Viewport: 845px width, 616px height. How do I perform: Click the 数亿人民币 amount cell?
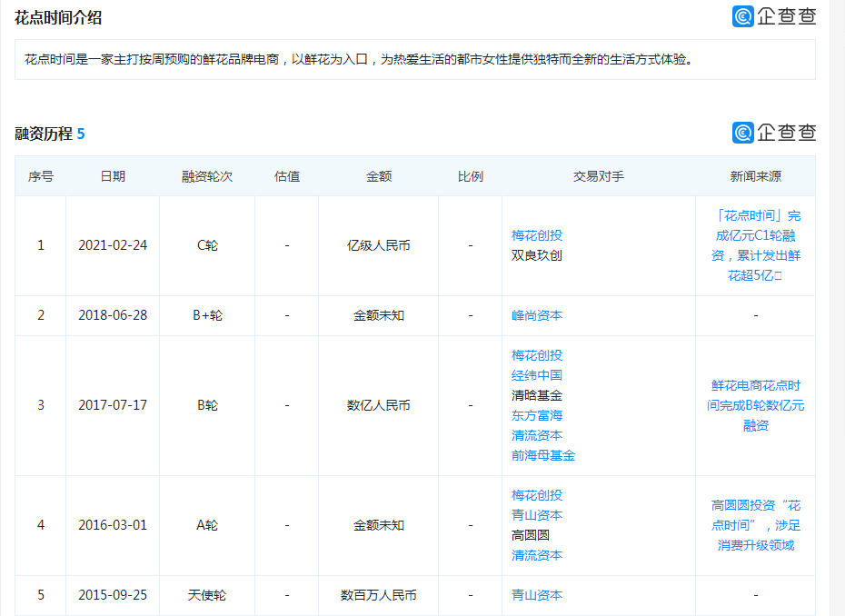378,405
